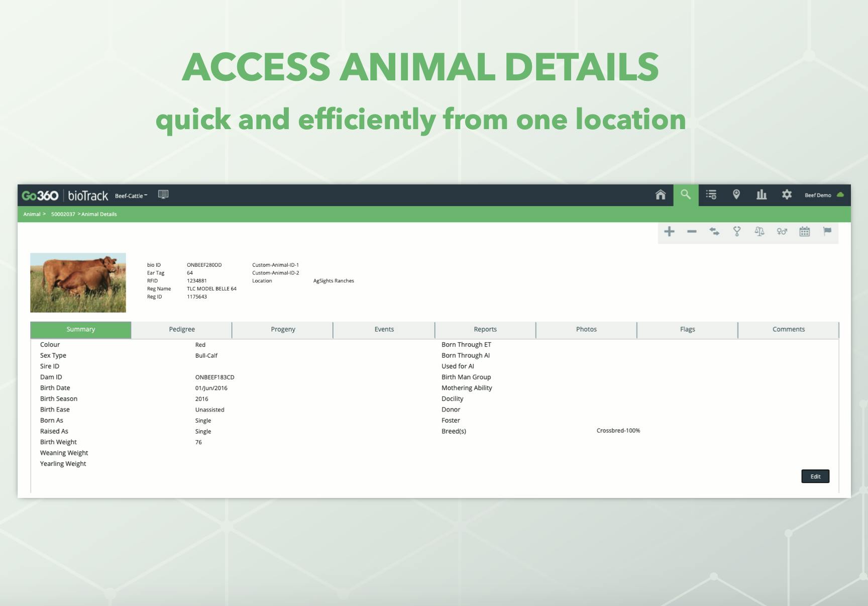Click the flag icon in the animal toolbar
The height and width of the screenshot is (606, 868).
point(827,232)
